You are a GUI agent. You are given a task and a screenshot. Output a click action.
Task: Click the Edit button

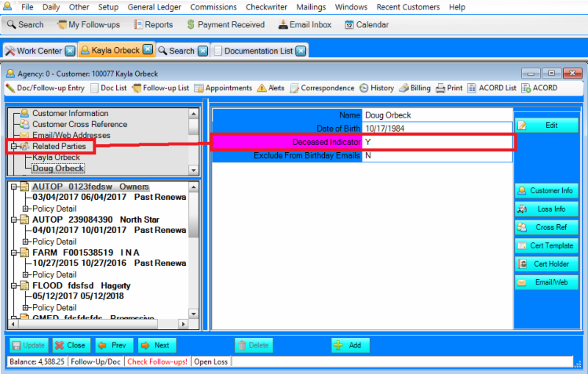click(x=546, y=126)
